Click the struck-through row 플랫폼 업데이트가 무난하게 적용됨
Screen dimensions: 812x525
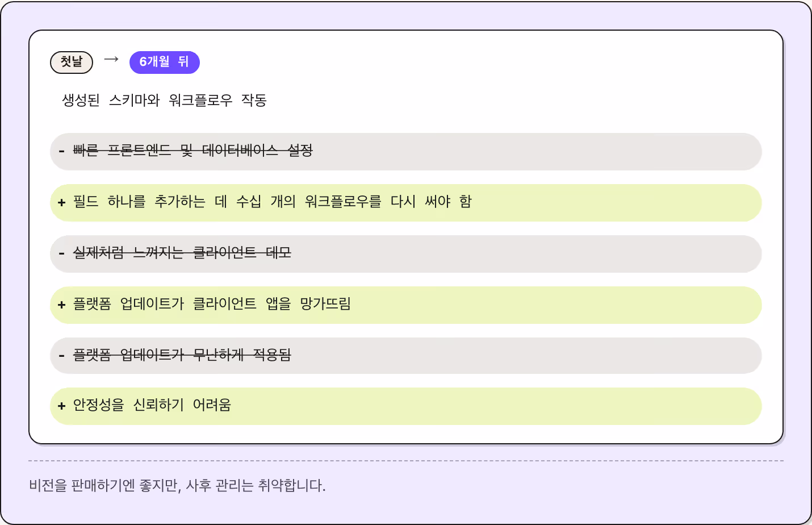coord(405,356)
